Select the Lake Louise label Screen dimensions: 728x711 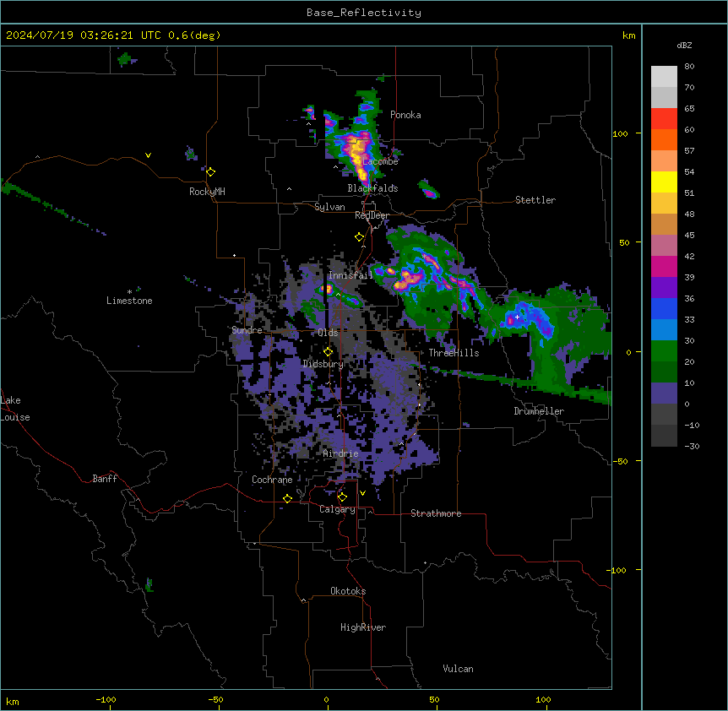pyautogui.click(x=15, y=409)
